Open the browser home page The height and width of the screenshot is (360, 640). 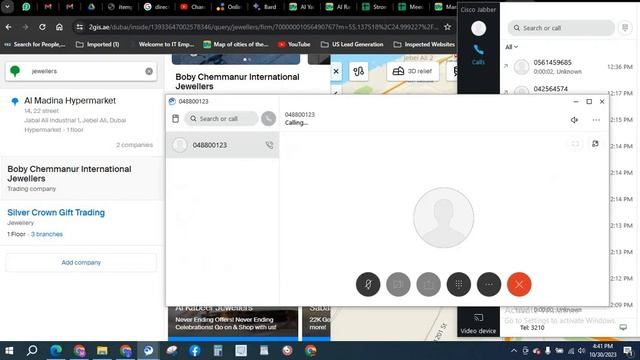(x=59, y=27)
